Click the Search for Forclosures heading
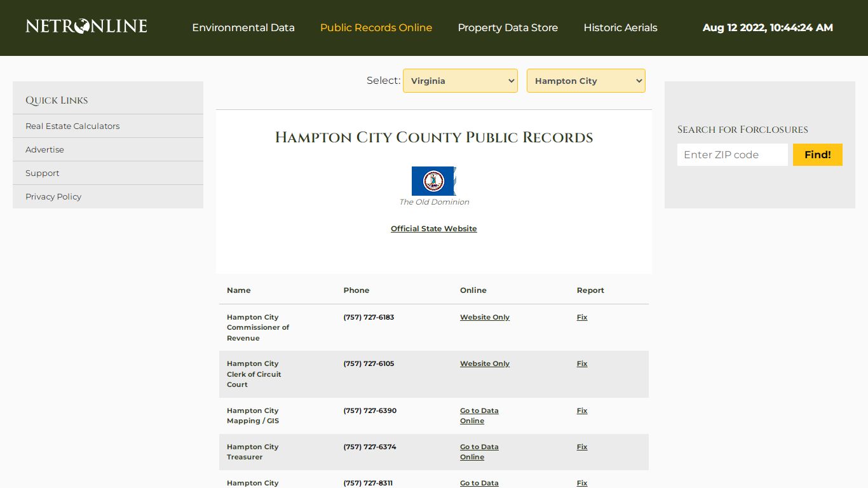The width and height of the screenshot is (868, 488). tap(743, 130)
